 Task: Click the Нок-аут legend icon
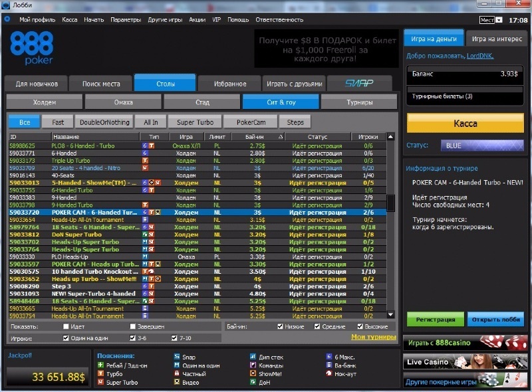[x=329, y=374]
